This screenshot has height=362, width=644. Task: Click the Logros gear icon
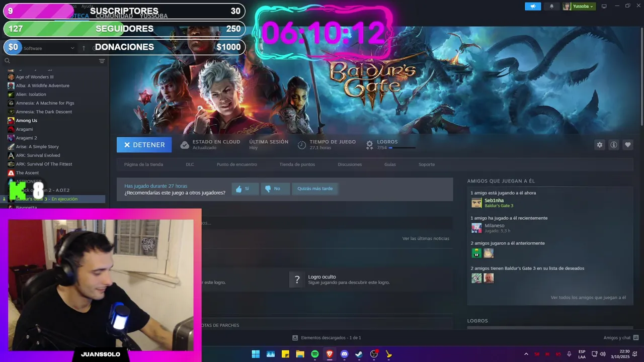tap(369, 145)
